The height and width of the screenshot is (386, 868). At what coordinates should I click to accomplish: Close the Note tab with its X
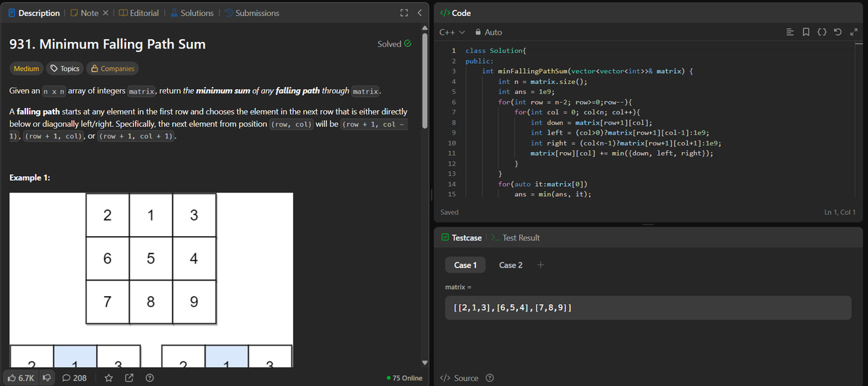pos(104,13)
